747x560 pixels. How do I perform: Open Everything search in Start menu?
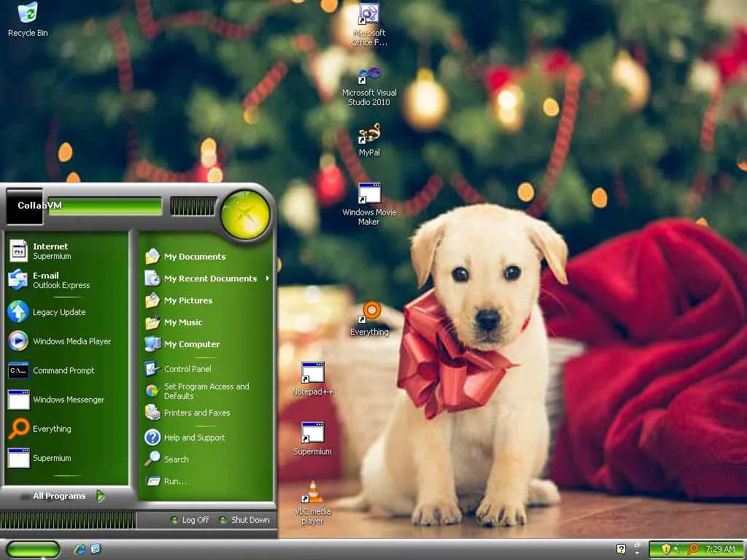[x=66, y=429]
